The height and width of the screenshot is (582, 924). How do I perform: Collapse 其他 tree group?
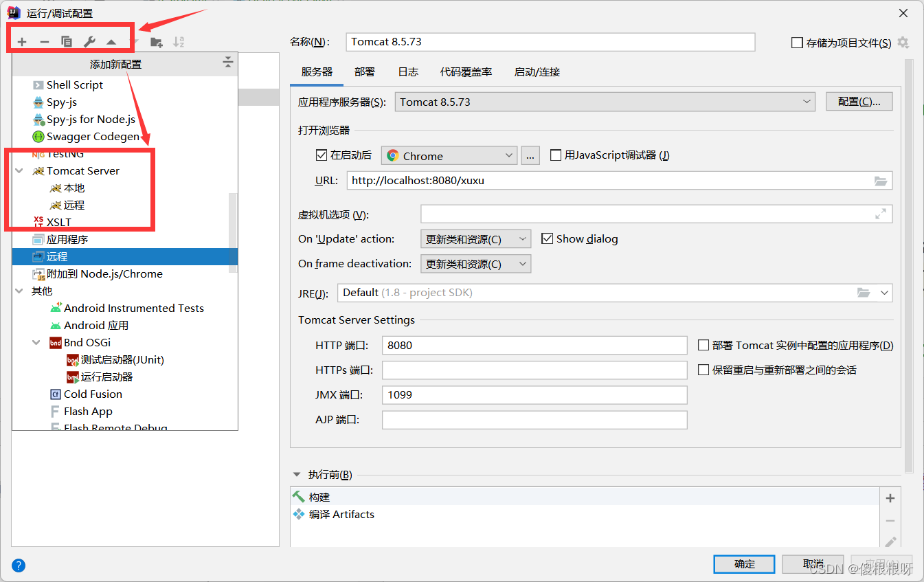pyautogui.click(x=19, y=291)
